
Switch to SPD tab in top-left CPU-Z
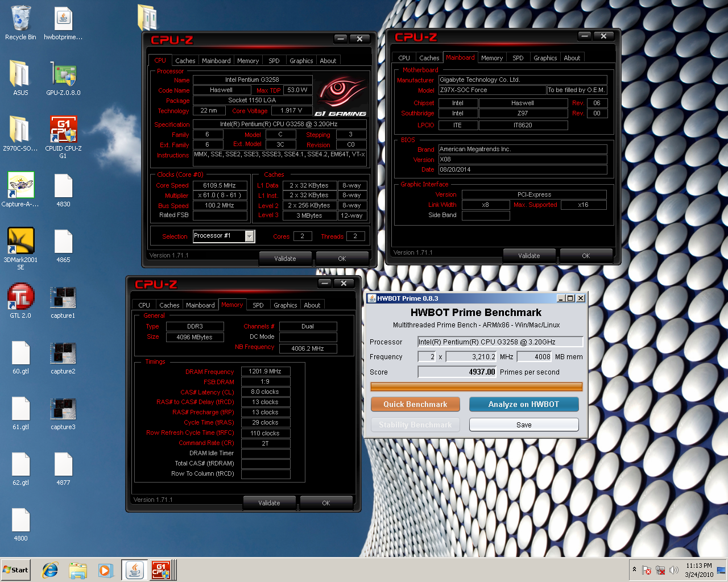(274, 61)
